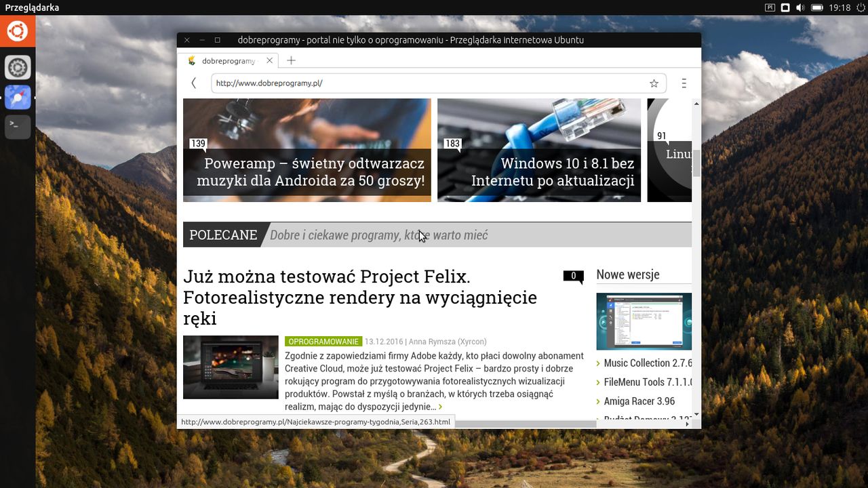868x488 pixels.
Task: Click the page's scroll down arrow
Action: (696, 414)
